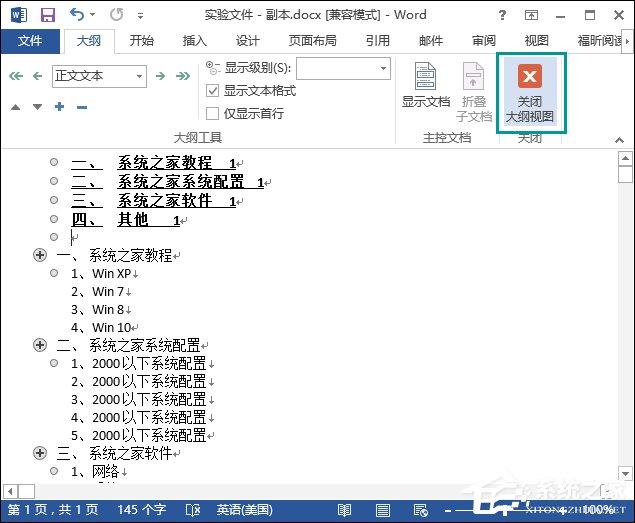
Task: Click the Promote single left arrow
Action: click(x=38, y=76)
